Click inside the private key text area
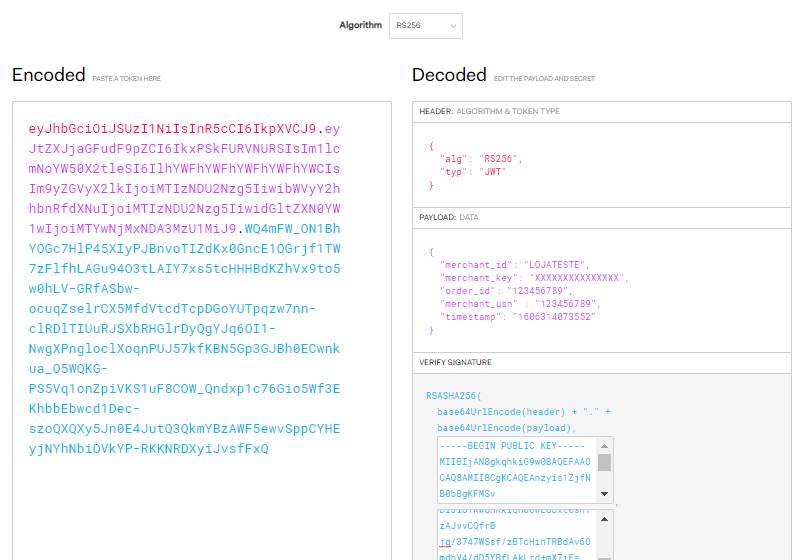807x560 pixels. pyautogui.click(x=517, y=535)
